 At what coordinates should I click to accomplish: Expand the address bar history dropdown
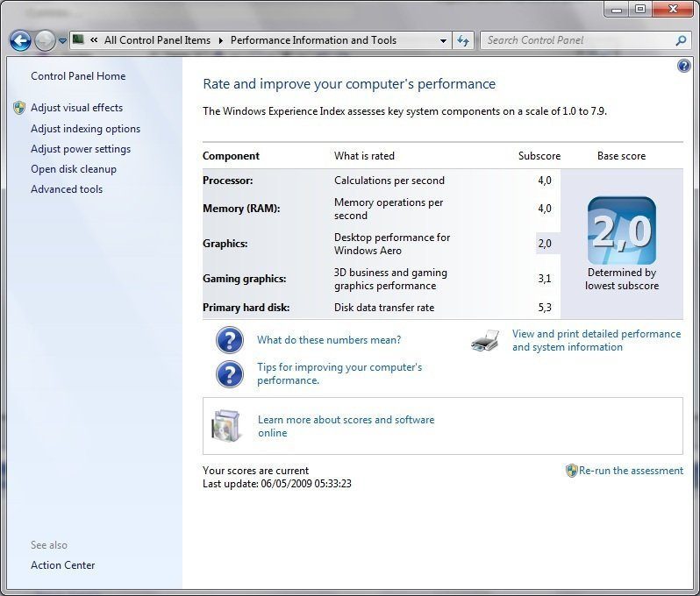point(443,40)
